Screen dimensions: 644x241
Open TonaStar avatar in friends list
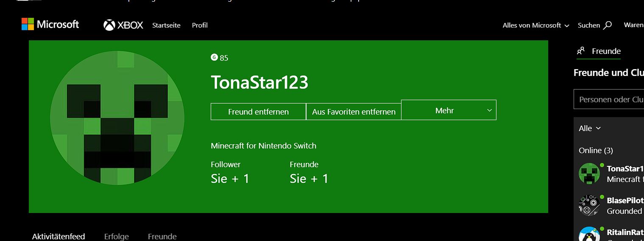(x=589, y=173)
